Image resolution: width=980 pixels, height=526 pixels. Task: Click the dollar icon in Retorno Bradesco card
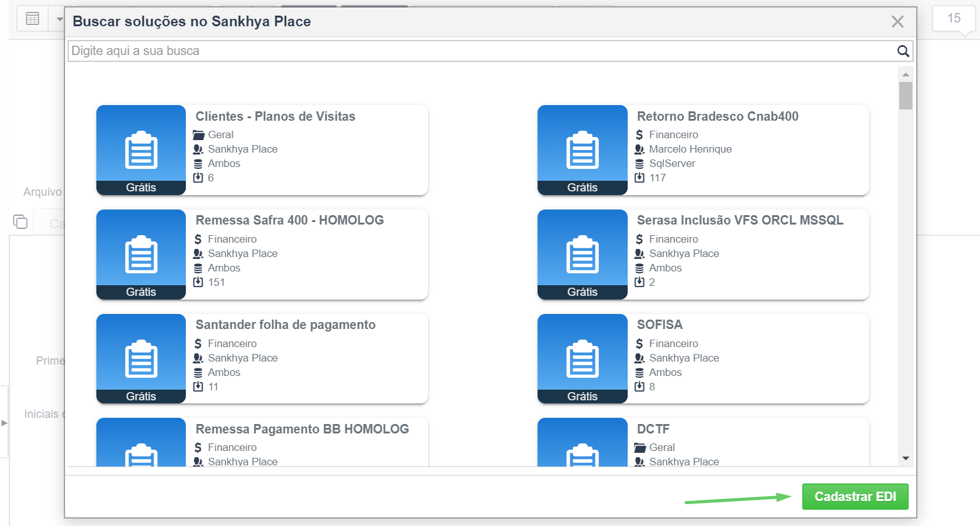pos(640,134)
